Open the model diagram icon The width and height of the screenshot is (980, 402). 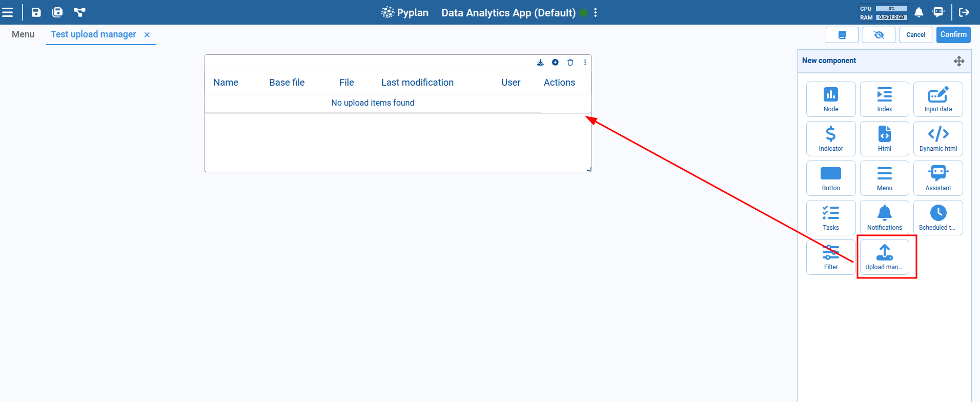click(x=79, y=12)
